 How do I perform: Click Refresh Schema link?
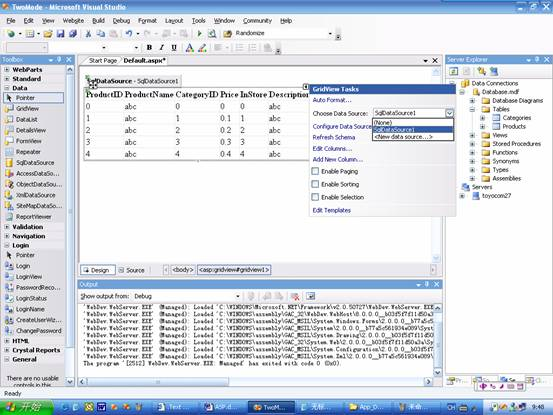pyautogui.click(x=334, y=137)
